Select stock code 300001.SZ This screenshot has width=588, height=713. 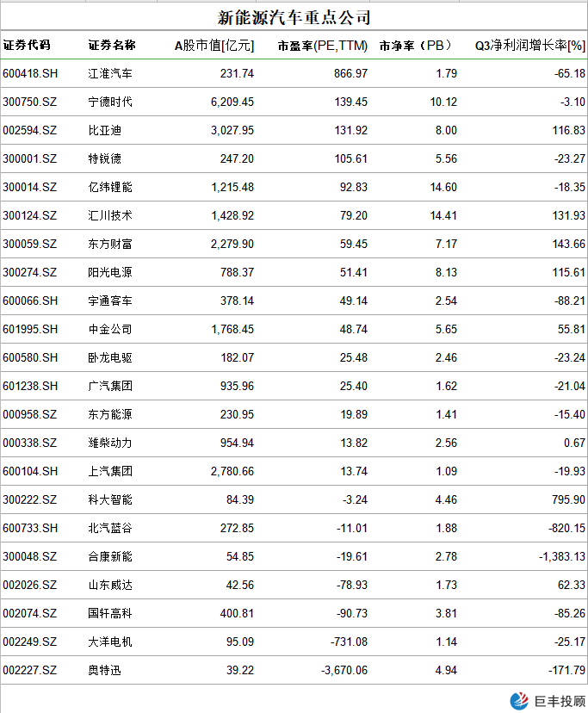coord(30,158)
